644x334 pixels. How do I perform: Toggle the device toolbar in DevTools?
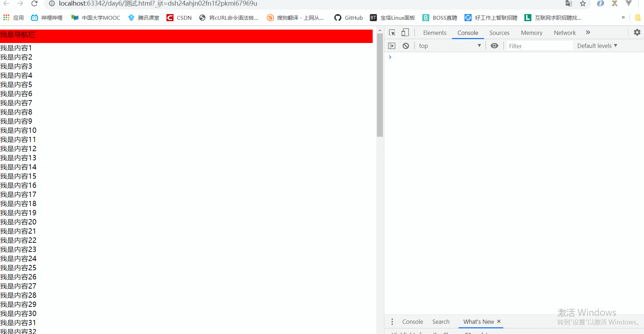[x=405, y=32]
